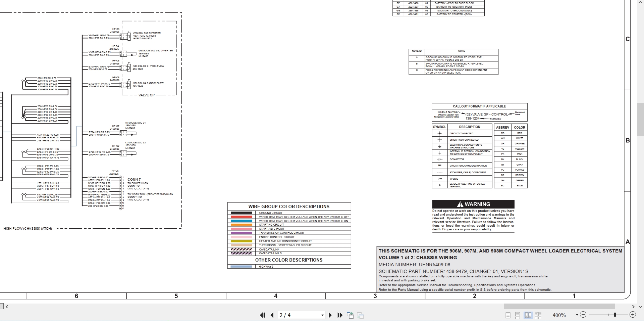Click the zoom in plus button

coord(633,315)
